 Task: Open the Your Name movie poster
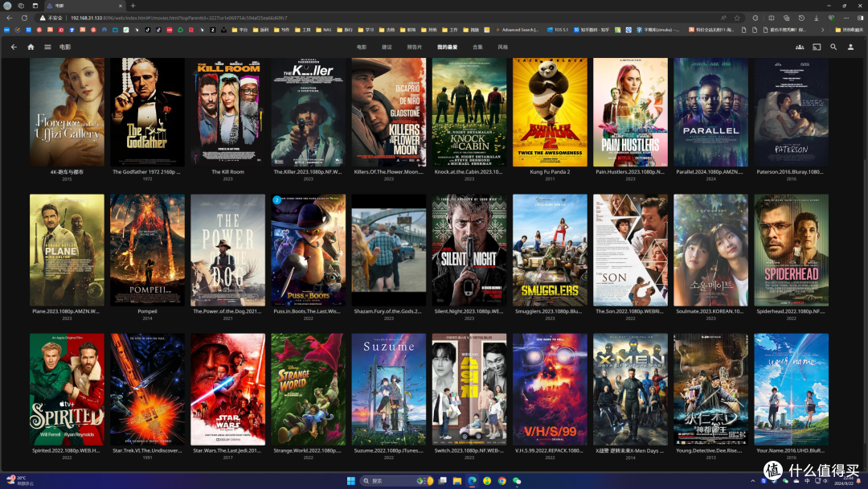point(791,388)
